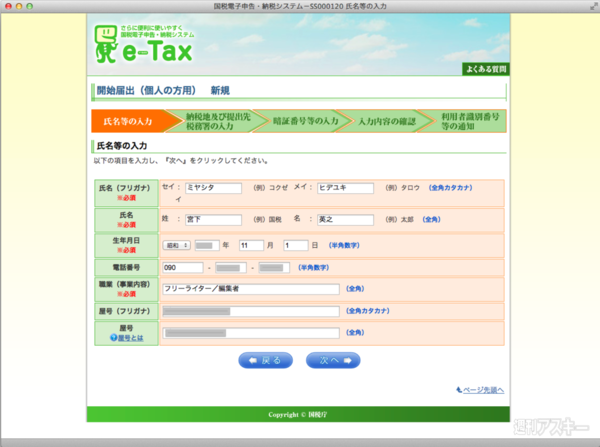600x447 pixels.
Task: Jump to top via ページ先頭へ link
Action: [x=483, y=390]
